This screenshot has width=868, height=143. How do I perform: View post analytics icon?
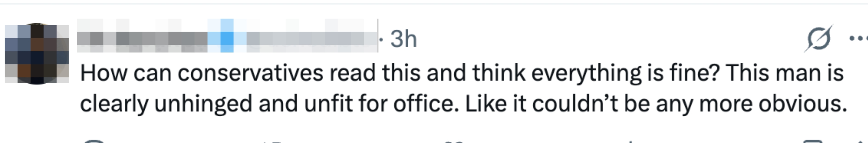click(630, 141)
